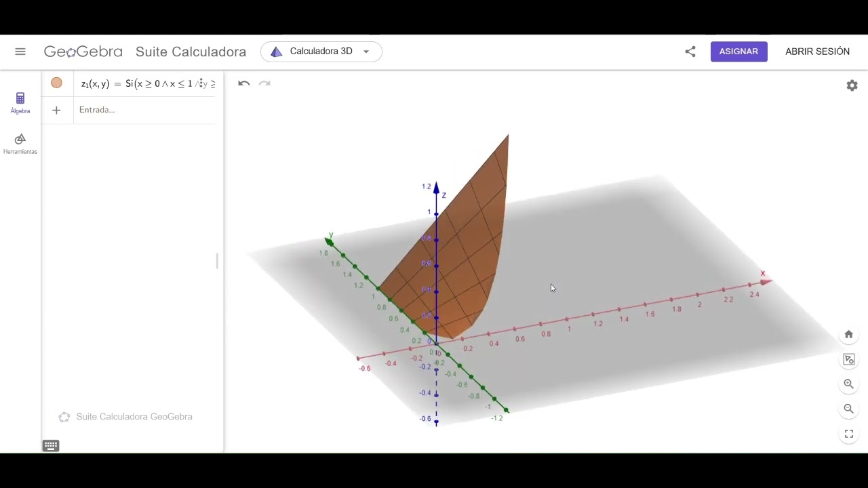The height and width of the screenshot is (488, 868).
Task: Click the standard view icon below home
Action: [x=848, y=359]
